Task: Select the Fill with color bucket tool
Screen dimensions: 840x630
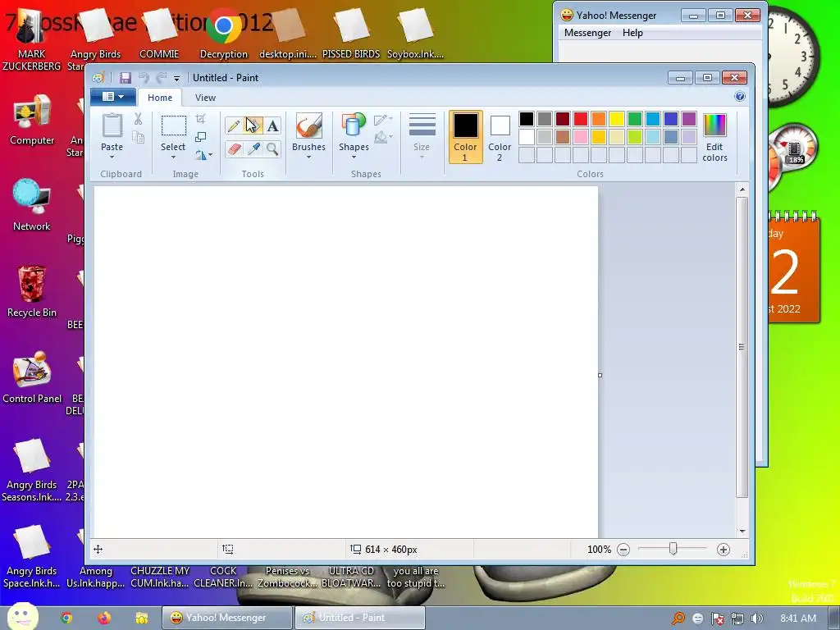Action: pos(253,126)
